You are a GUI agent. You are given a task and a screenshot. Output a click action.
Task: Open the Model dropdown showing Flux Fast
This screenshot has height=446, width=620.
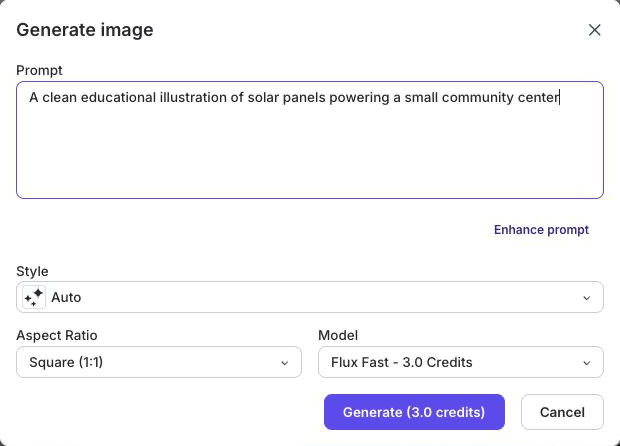click(x=461, y=362)
